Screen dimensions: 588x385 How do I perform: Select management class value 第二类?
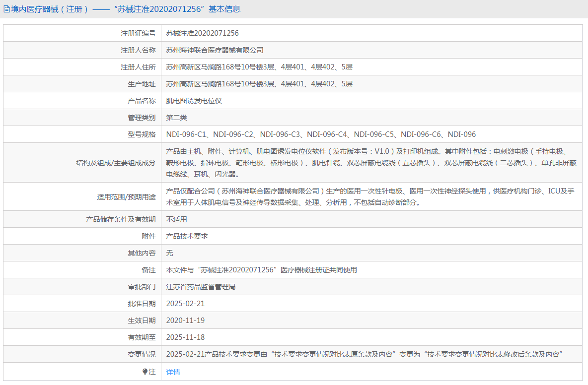point(176,118)
